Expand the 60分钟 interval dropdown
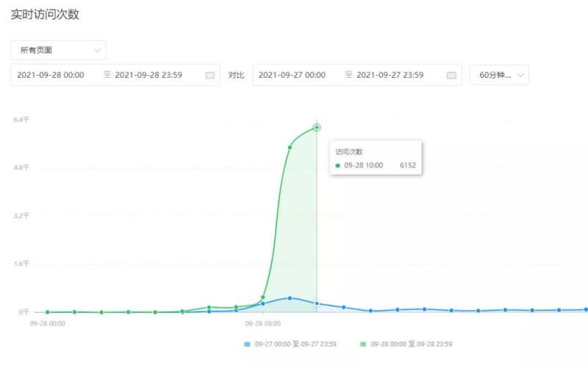This screenshot has width=588, height=371. coord(499,75)
